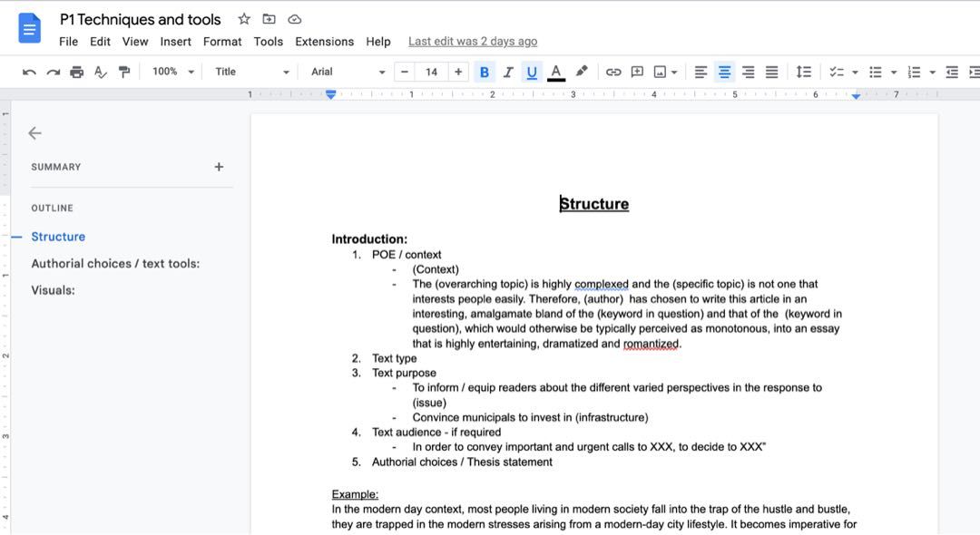Print the document
The image size is (980, 535).
click(77, 71)
